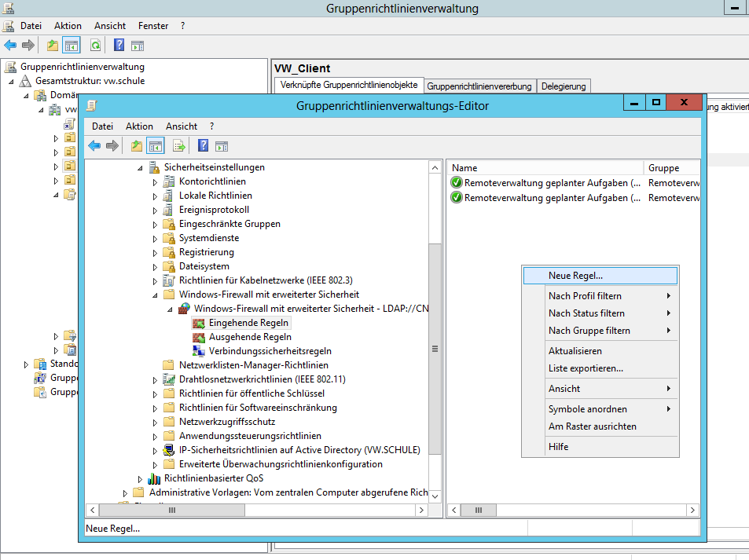Viewport: 749px width, 560px height.
Task: Click Aktualisieren in the context menu
Action: pyautogui.click(x=575, y=351)
